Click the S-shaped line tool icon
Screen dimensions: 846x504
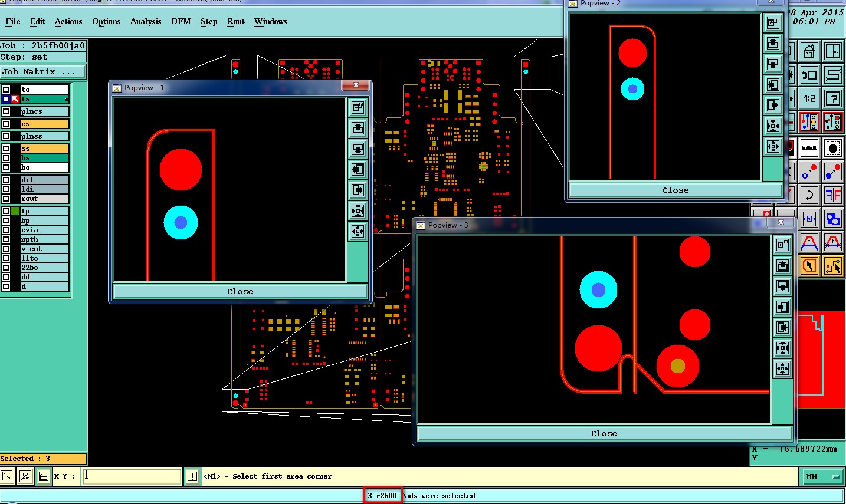[833, 75]
